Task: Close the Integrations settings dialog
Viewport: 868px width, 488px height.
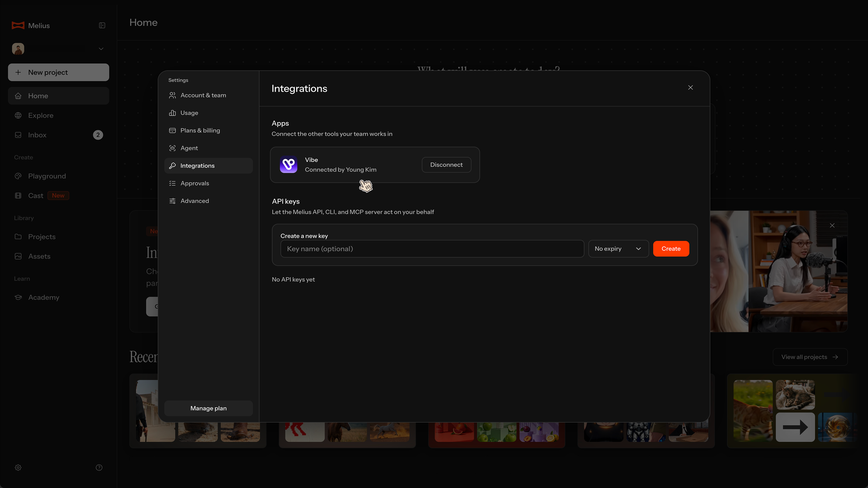Action: coord(690,88)
